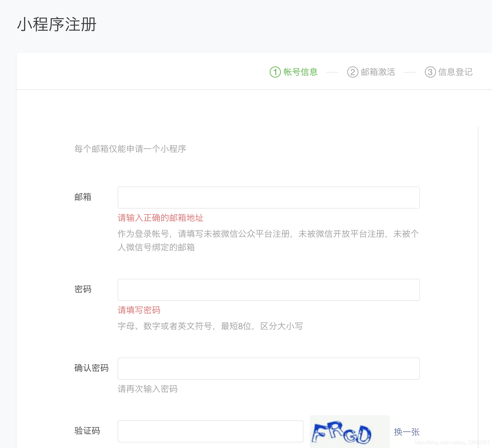Image resolution: width=492 pixels, height=448 pixels.
Task: Click the FRGD captcha image
Action: (x=349, y=431)
